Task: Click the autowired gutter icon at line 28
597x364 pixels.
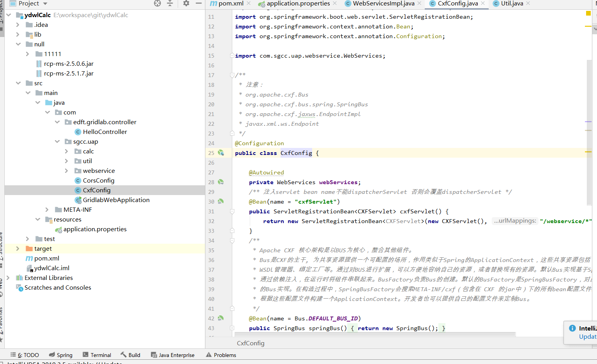Action: tap(221, 182)
